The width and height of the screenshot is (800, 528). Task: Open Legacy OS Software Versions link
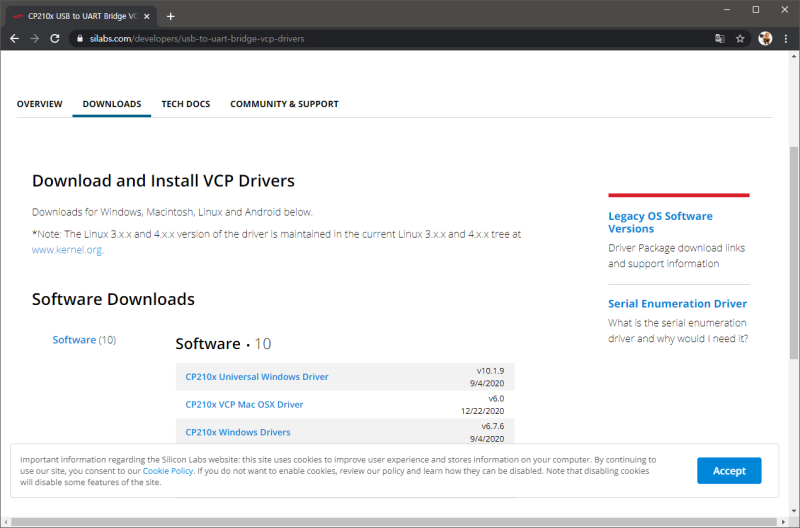click(x=660, y=222)
